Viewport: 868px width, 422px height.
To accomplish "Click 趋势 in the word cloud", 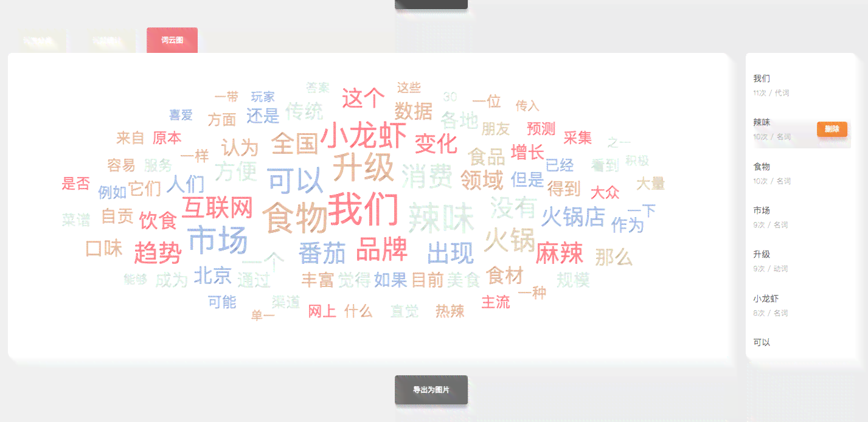I will (158, 252).
